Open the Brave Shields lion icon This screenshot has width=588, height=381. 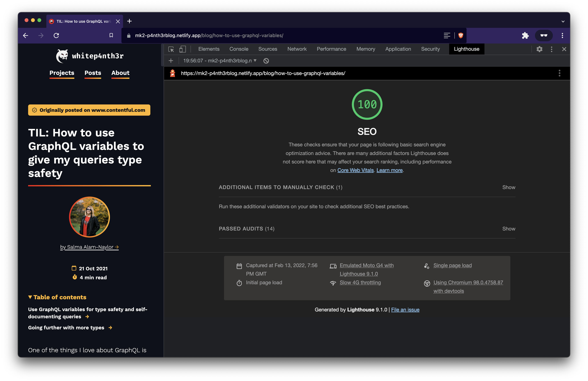click(461, 35)
